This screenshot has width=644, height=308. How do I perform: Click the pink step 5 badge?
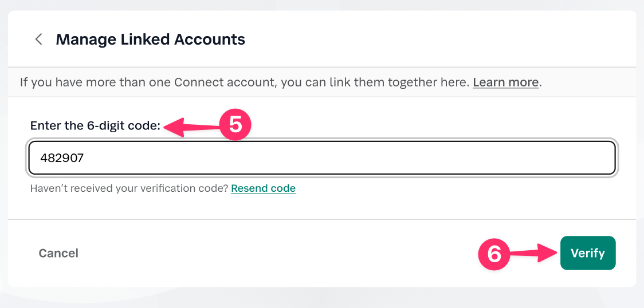pos(235,126)
